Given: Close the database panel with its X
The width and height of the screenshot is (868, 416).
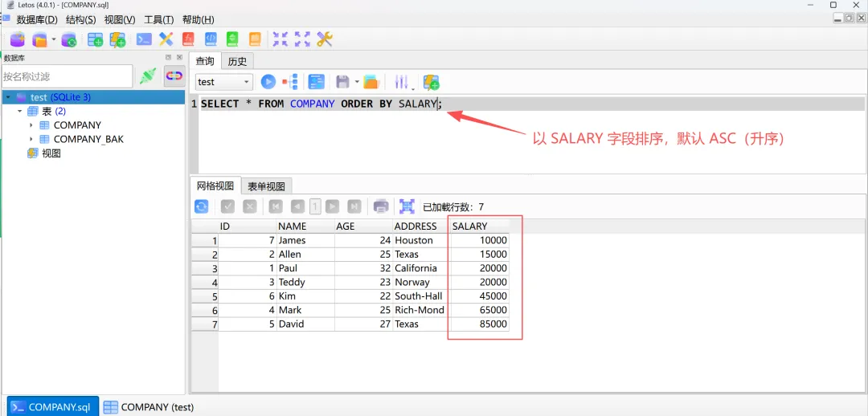Looking at the screenshot, I should (179, 57).
